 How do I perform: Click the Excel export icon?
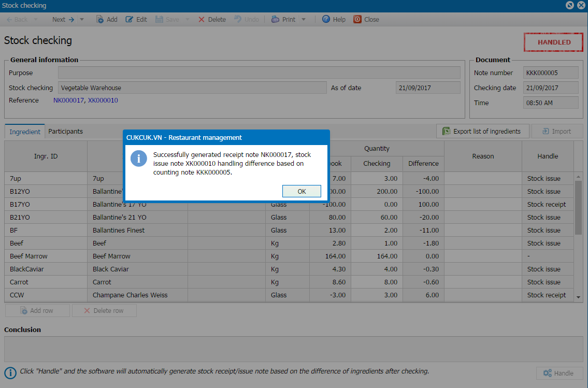pos(446,131)
